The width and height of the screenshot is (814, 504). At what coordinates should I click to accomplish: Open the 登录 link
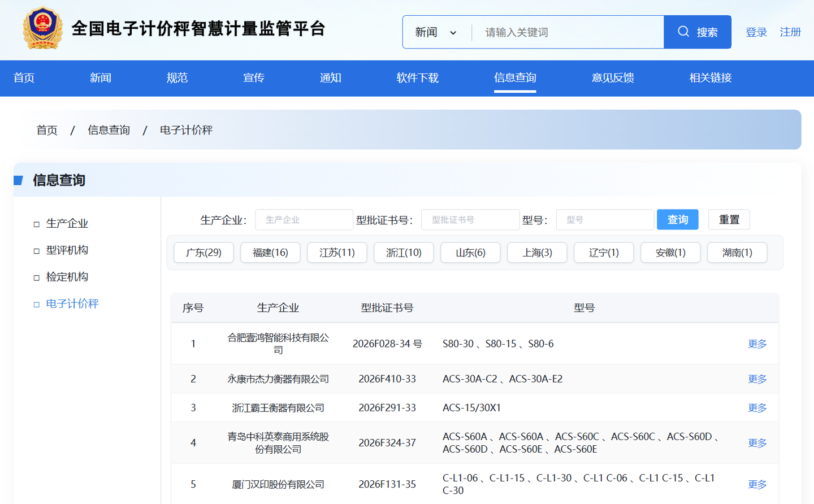[756, 32]
